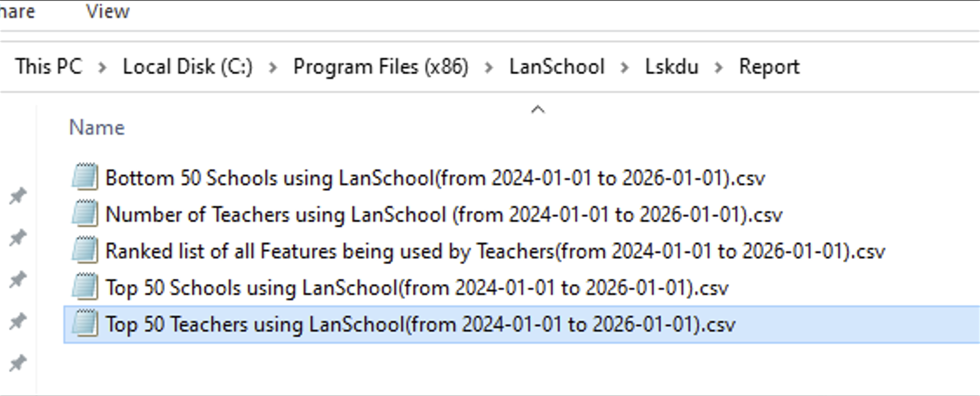Expand the chevron after Program Files (x86)
Image resolution: width=980 pixels, height=396 pixels.
tap(488, 67)
